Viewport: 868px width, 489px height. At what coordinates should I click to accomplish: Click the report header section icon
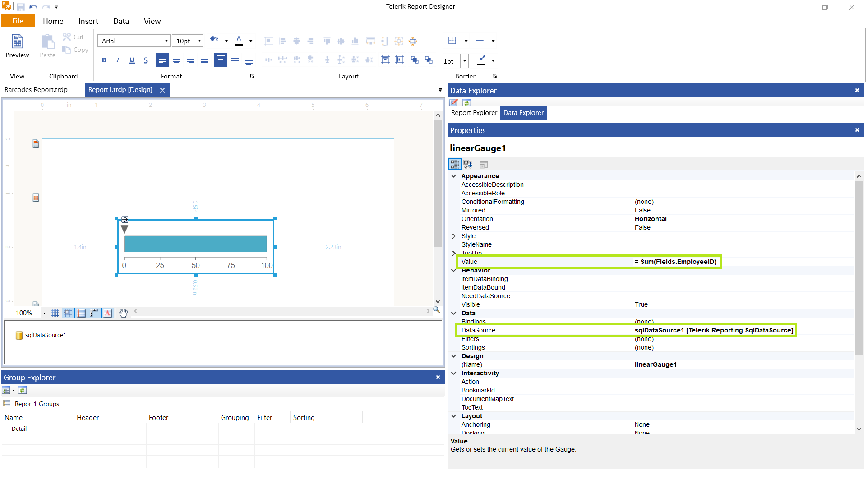tap(36, 144)
